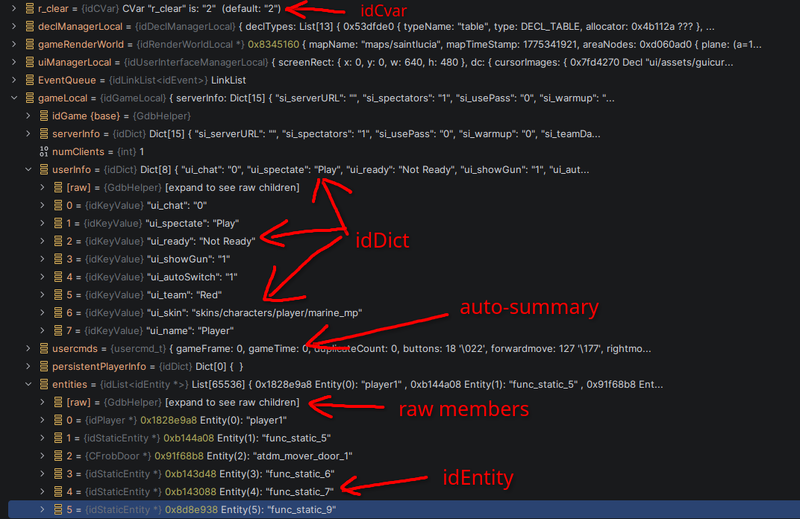Viewport: 800px width, 519px height.
Task: Click the uiManagerLocal object icon
Action: tap(30, 62)
